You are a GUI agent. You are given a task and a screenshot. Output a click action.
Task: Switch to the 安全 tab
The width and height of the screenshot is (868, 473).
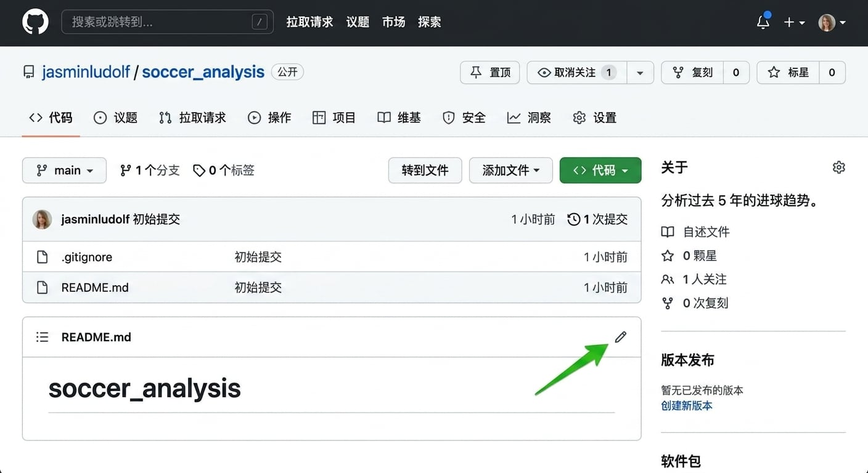coord(464,118)
